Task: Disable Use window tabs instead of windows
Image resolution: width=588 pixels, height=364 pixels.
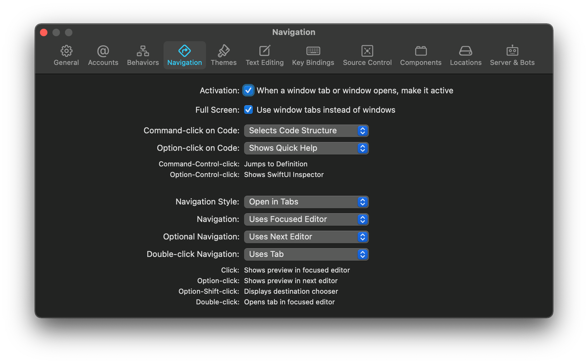Action: (x=248, y=110)
